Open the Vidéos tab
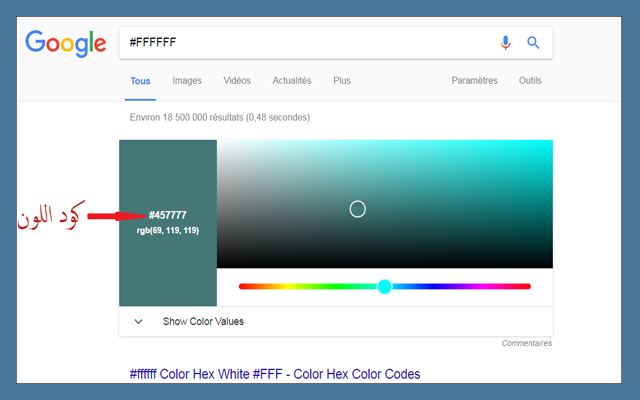This screenshot has height=400, width=640. (237, 81)
